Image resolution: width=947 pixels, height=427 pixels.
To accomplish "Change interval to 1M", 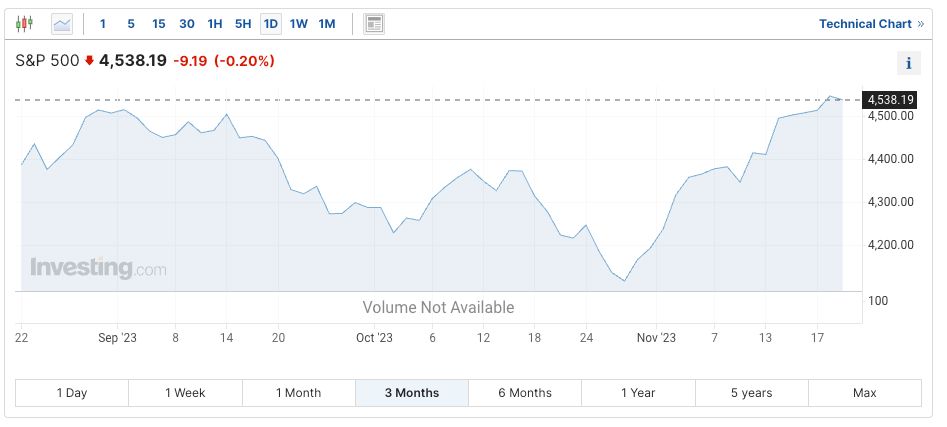I will click(x=327, y=23).
